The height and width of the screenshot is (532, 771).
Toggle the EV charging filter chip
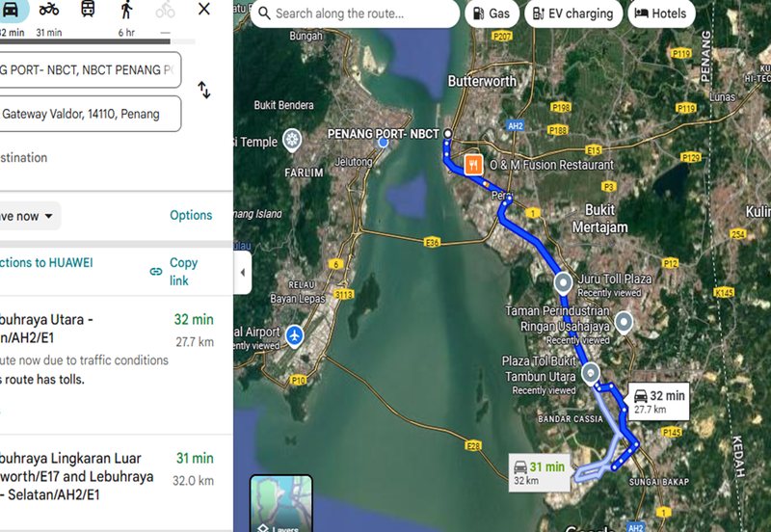coord(573,13)
